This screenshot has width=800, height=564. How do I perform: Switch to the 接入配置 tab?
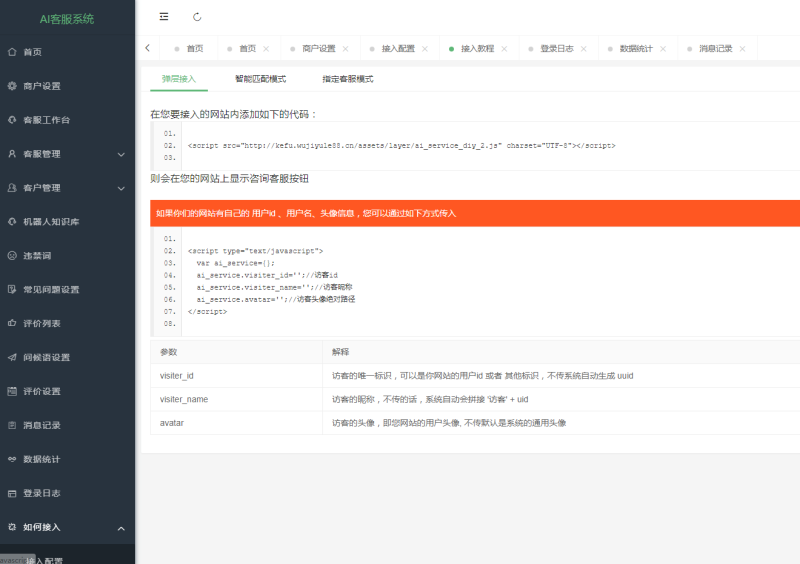coord(398,48)
